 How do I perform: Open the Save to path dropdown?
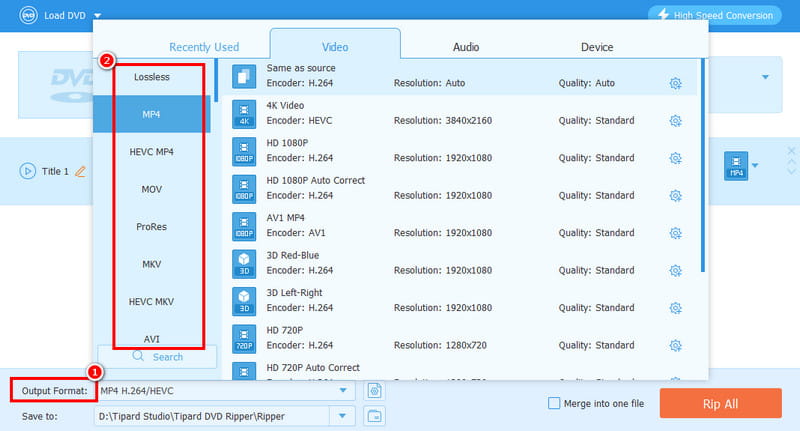342,416
